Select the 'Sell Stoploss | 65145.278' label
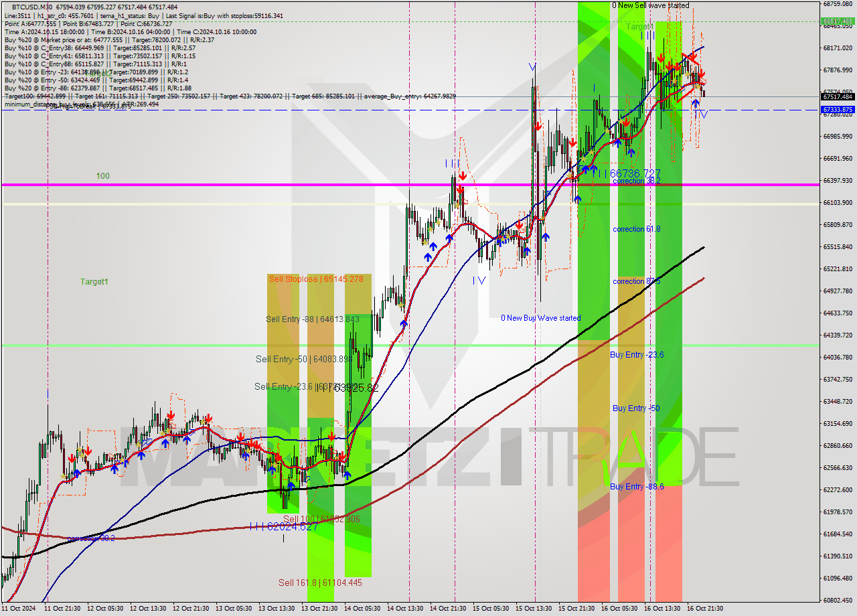857x616 pixels. pos(316,279)
